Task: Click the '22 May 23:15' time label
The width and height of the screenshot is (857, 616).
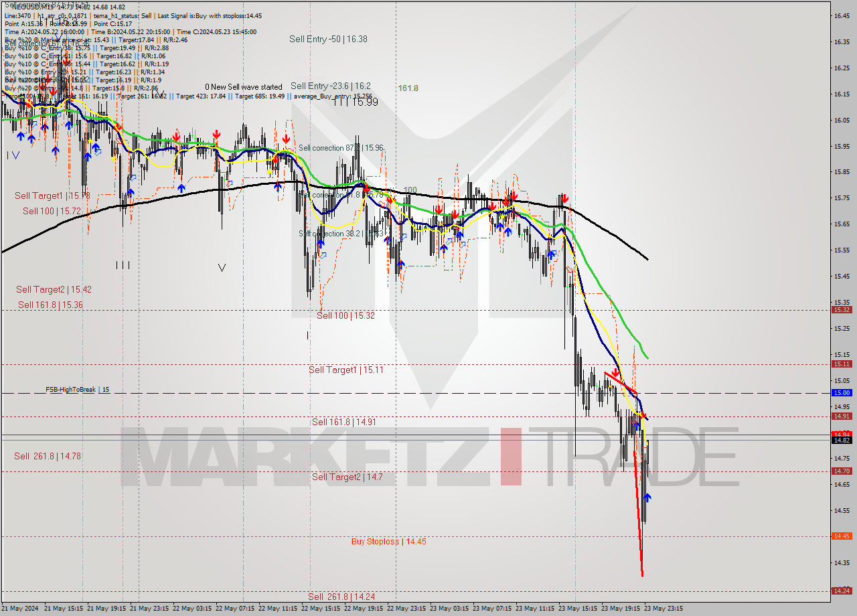Action: point(406,609)
